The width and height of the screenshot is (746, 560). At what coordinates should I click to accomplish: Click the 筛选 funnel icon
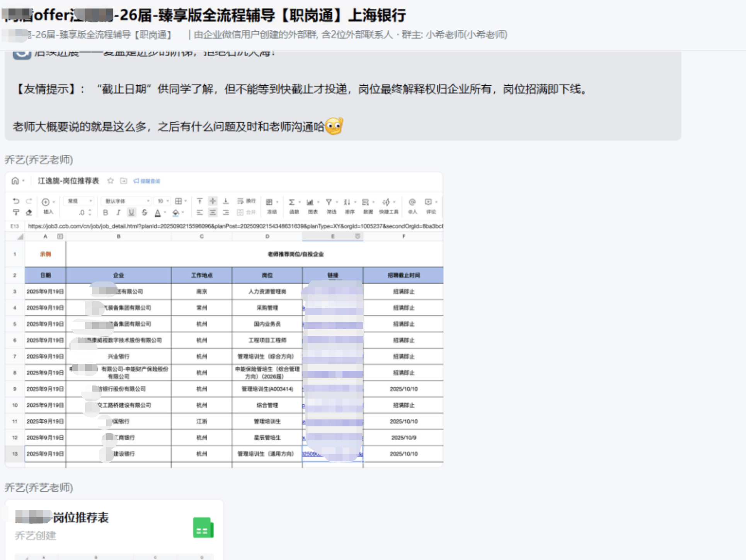(x=329, y=202)
